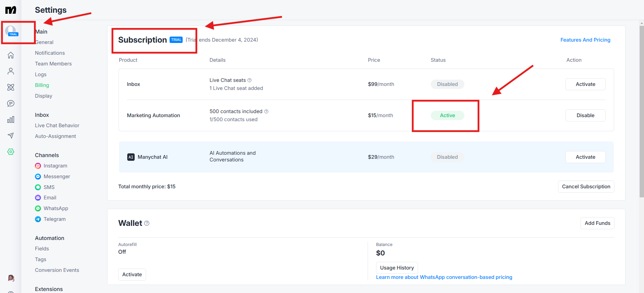Click the Disabled status badge for Manychat AI
This screenshot has width=644, height=293.
click(x=447, y=157)
